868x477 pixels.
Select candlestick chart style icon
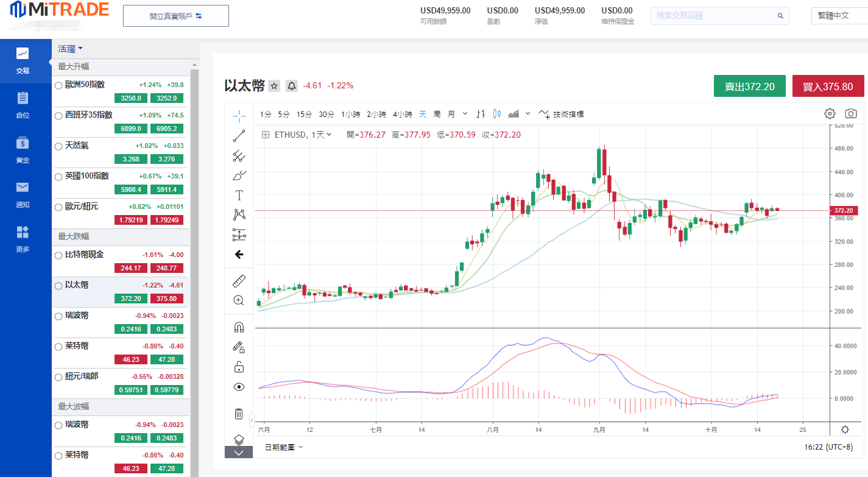(497, 114)
